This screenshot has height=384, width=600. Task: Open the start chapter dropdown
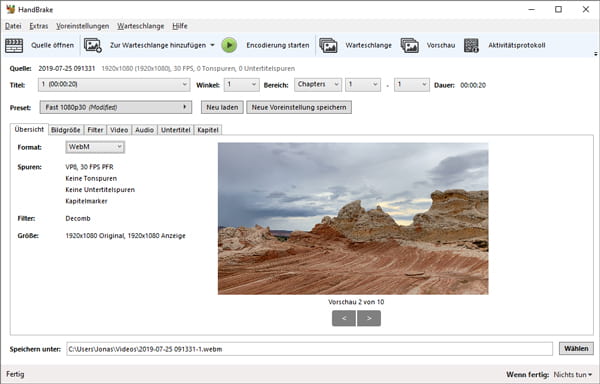coord(362,85)
